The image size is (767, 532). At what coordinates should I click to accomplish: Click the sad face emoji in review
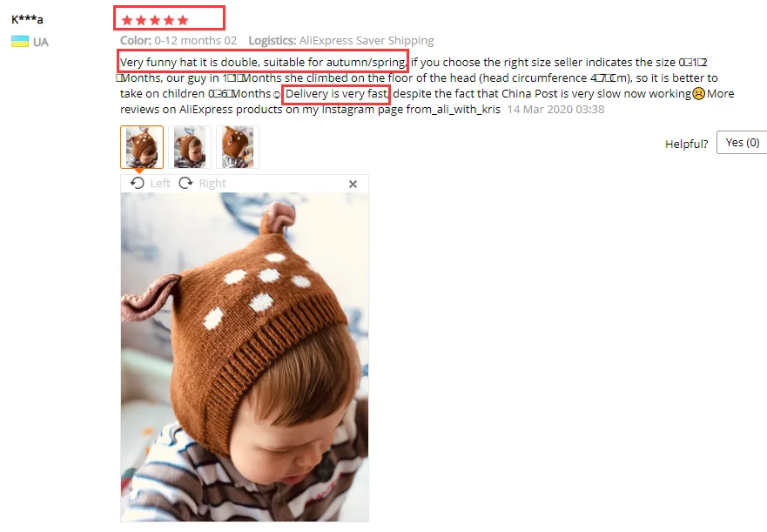[698, 93]
